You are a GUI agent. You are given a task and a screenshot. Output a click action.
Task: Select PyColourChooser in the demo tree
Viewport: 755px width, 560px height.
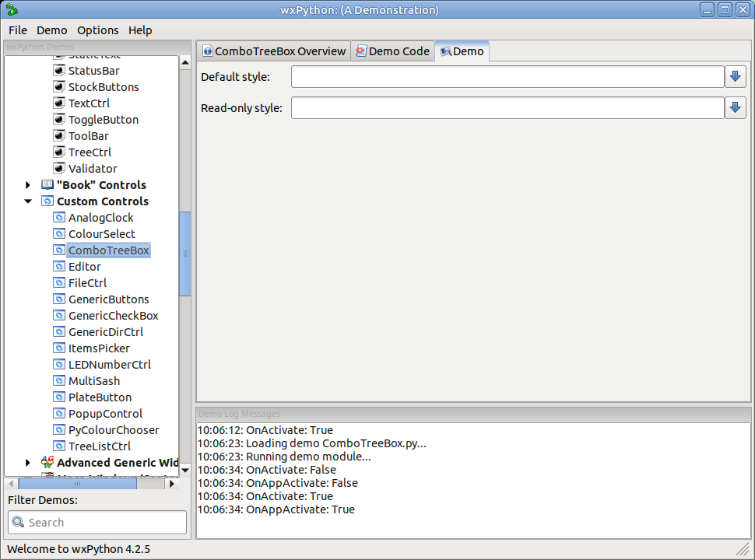tap(114, 430)
